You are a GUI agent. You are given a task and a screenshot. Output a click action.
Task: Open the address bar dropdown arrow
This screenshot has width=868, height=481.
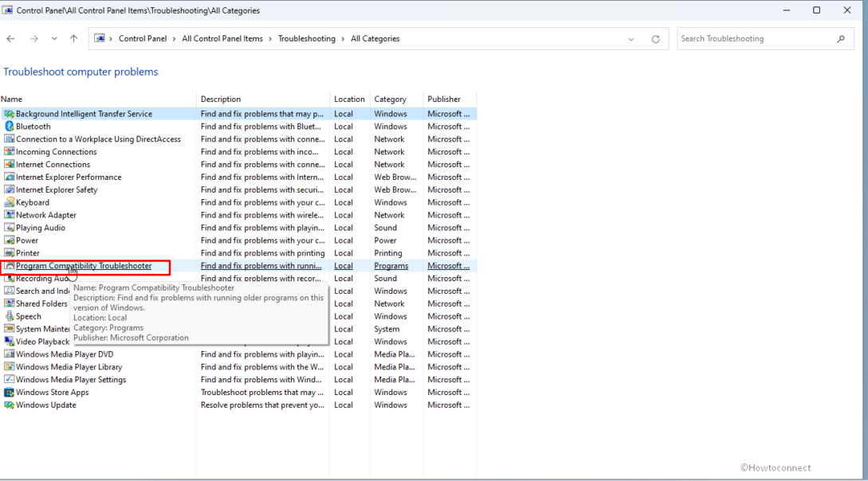tap(630, 38)
